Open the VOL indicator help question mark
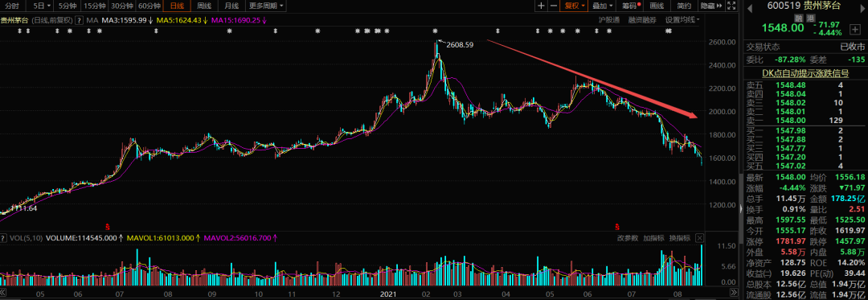The image size is (868, 300). click(3, 238)
